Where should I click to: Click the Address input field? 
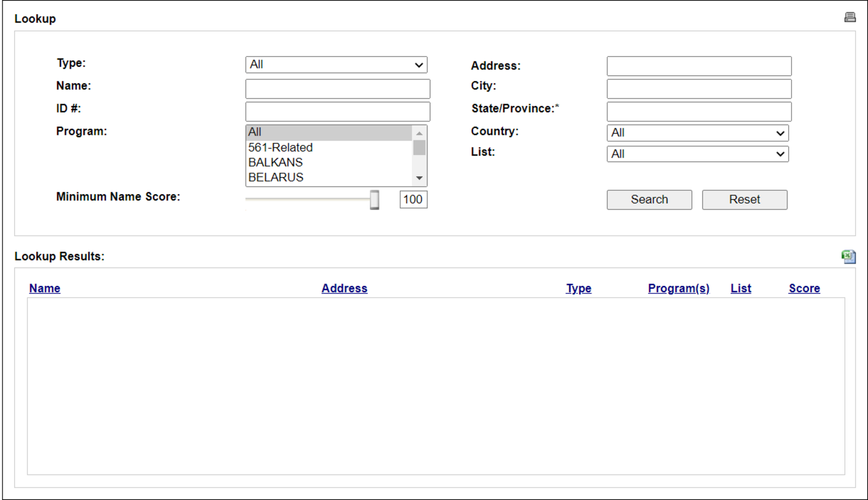699,66
